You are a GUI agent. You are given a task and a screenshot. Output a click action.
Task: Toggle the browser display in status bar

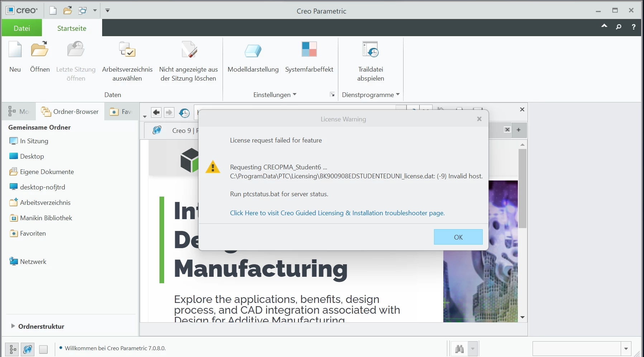point(28,349)
